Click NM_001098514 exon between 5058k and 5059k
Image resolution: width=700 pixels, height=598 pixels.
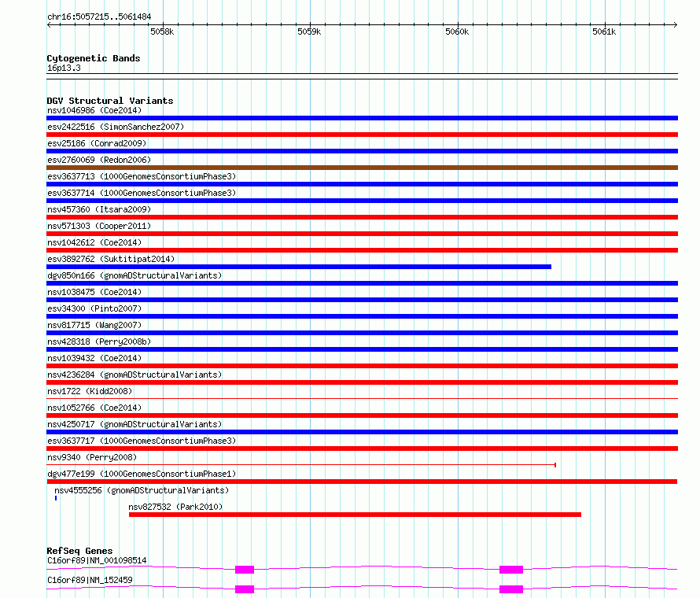coord(245,570)
